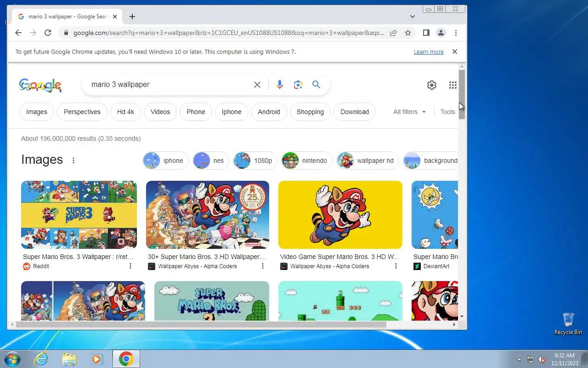Image resolution: width=588 pixels, height=368 pixels.
Task: Click the blue magnifier search button
Action: tap(316, 85)
